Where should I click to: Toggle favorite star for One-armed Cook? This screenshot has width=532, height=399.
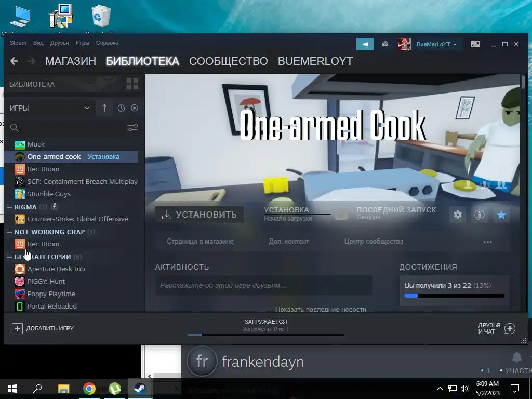(501, 215)
